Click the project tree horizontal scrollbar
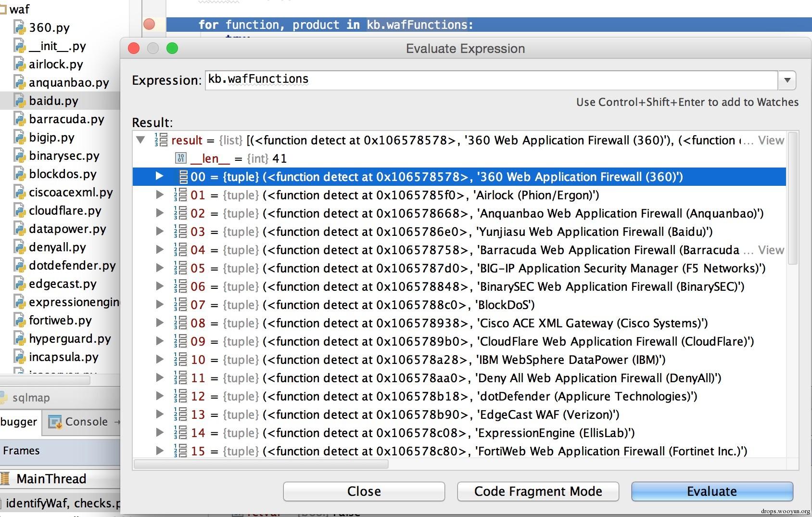 pyautogui.click(x=45, y=380)
